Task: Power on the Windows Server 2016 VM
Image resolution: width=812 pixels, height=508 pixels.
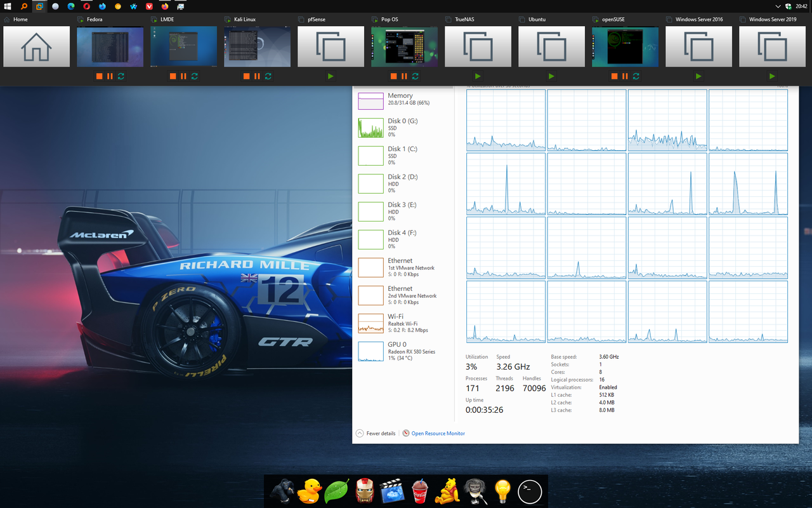Action: point(698,76)
